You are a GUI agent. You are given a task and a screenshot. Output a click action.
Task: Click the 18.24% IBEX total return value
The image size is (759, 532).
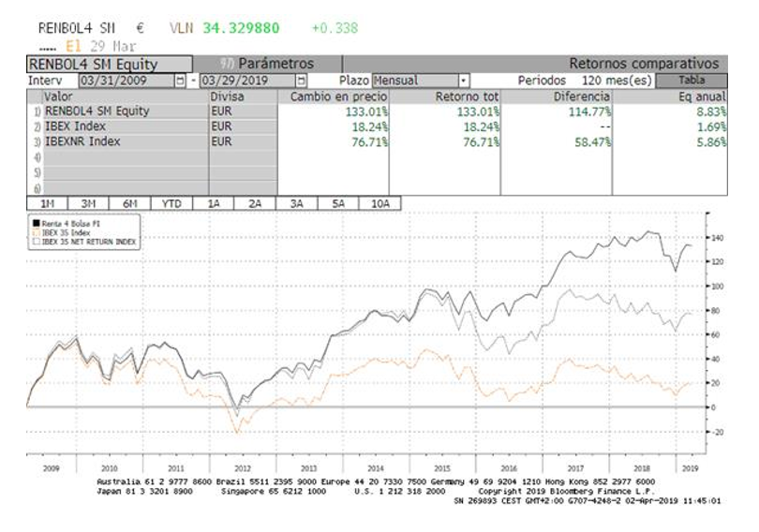pyautogui.click(x=481, y=127)
